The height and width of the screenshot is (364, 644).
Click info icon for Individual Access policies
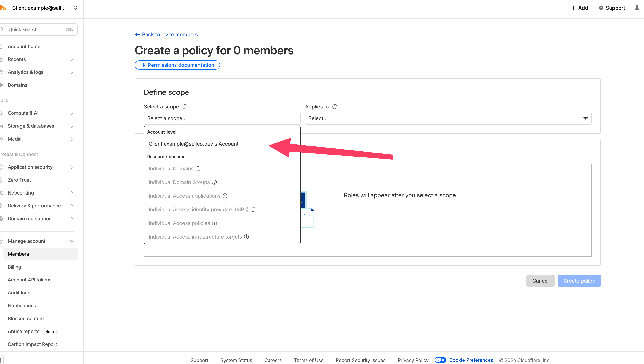pyautogui.click(x=214, y=223)
